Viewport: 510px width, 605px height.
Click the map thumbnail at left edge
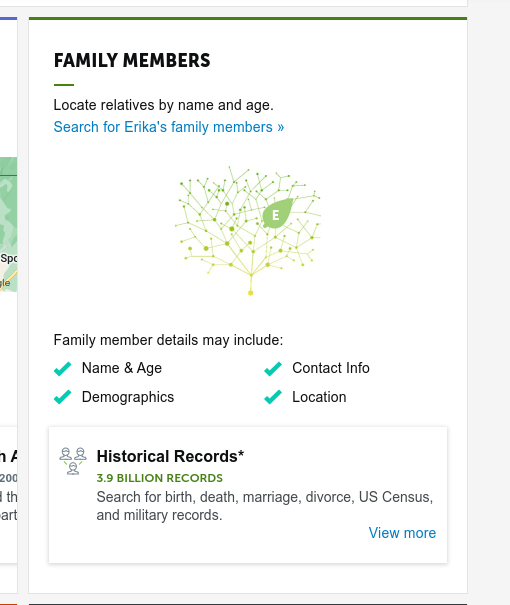8,224
